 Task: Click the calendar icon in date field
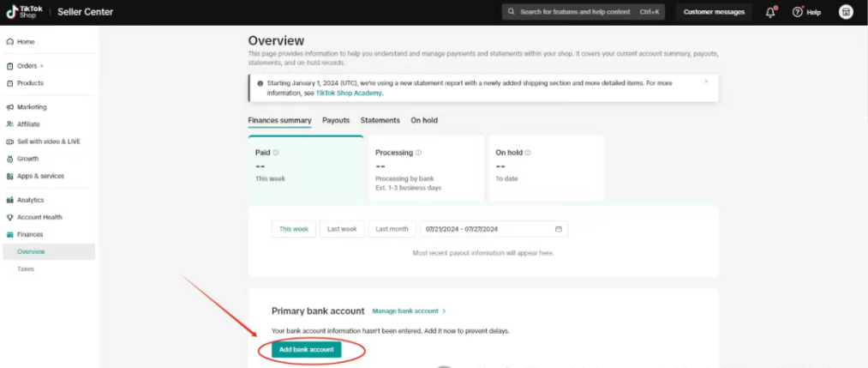click(559, 229)
